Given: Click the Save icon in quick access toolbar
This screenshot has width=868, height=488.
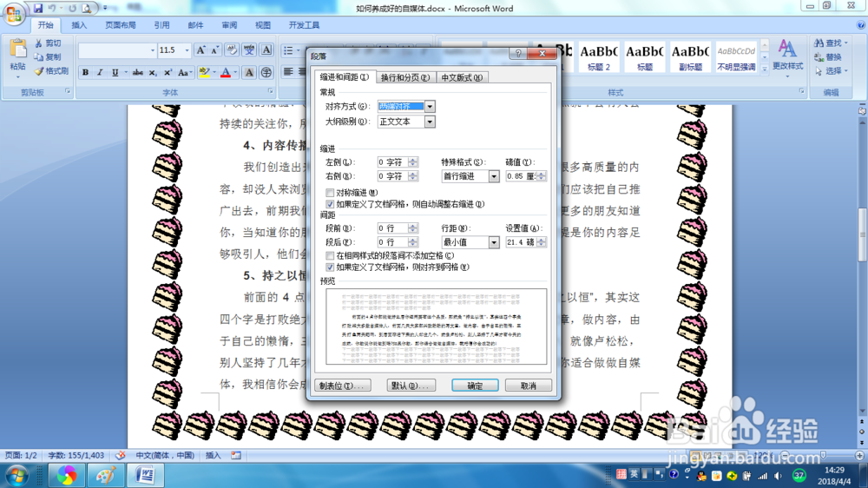Looking at the screenshot, I should [38, 9].
